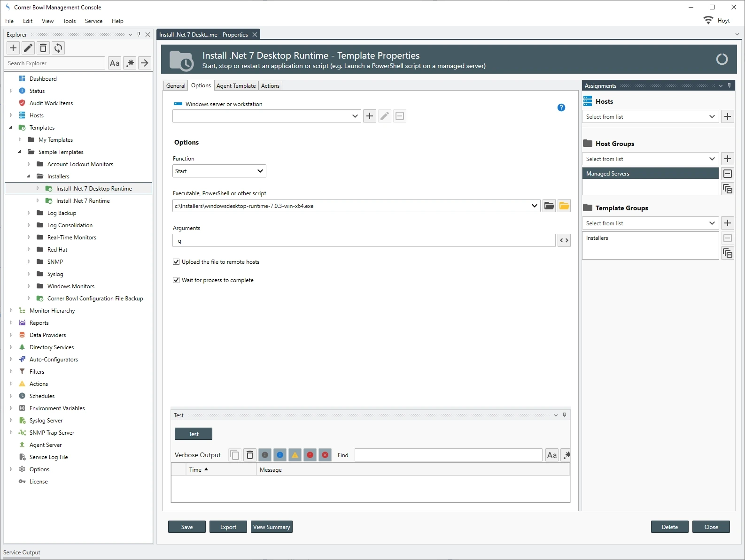
Task: Select Install .Net 7 Runtime tree item
Action: 83,201
